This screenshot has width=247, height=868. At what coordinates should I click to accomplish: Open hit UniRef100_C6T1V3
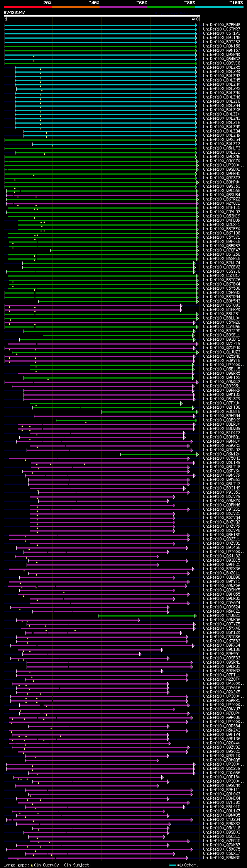[222, 33]
